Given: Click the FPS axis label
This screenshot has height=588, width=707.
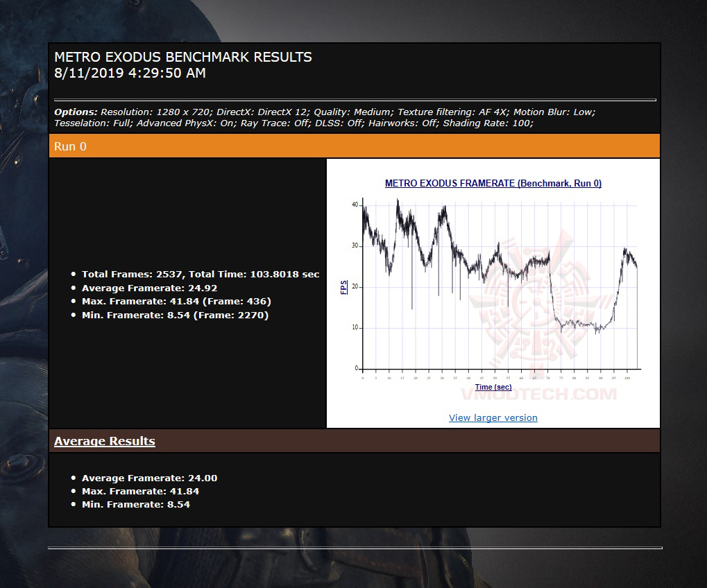Looking at the screenshot, I should point(343,288).
